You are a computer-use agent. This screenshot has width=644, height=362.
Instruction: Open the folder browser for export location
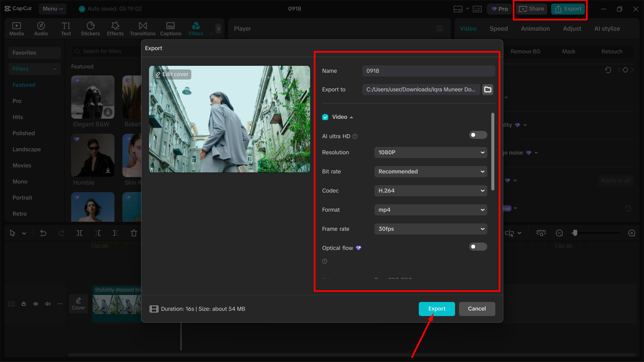coord(488,89)
